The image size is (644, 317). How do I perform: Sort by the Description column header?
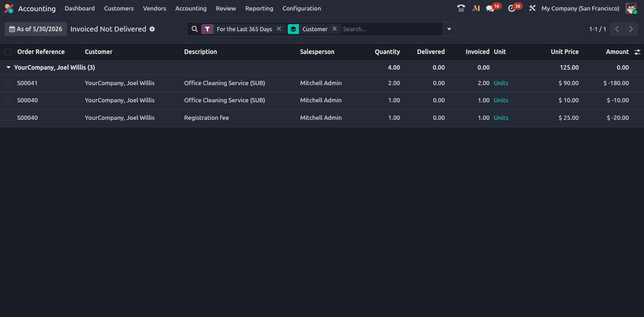[201, 52]
